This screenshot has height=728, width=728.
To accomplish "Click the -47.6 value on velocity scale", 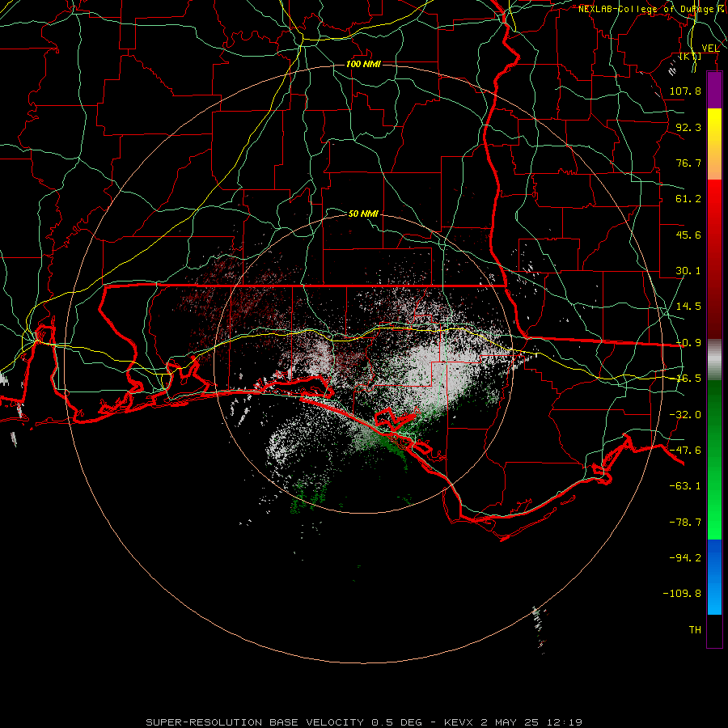I will coord(685,451).
